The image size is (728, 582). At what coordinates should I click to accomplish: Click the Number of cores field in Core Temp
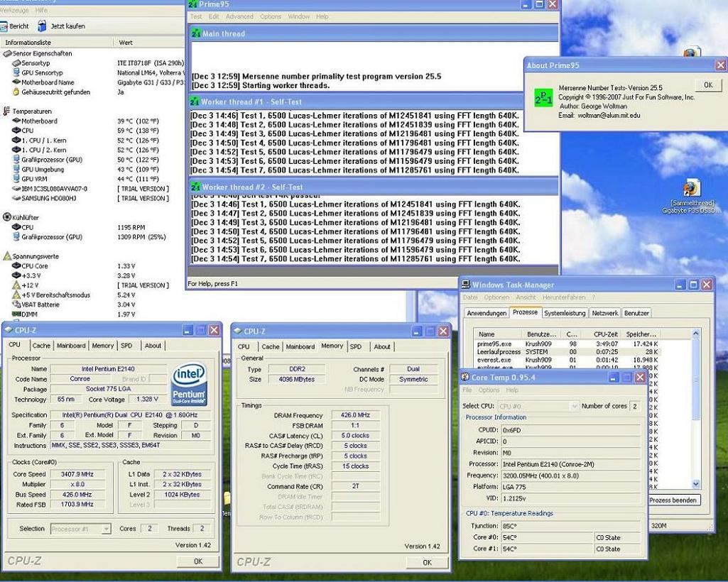[635, 406]
